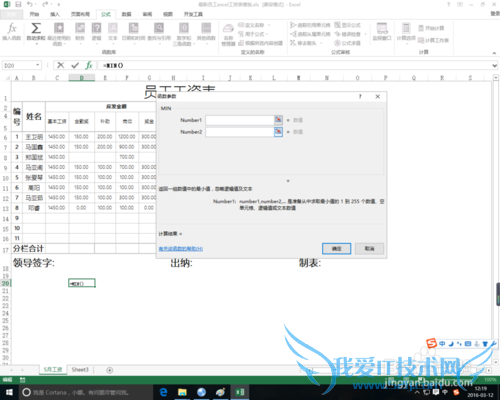Click inside the Number2 input field
The width and height of the screenshot is (500, 400).
tap(240, 132)
